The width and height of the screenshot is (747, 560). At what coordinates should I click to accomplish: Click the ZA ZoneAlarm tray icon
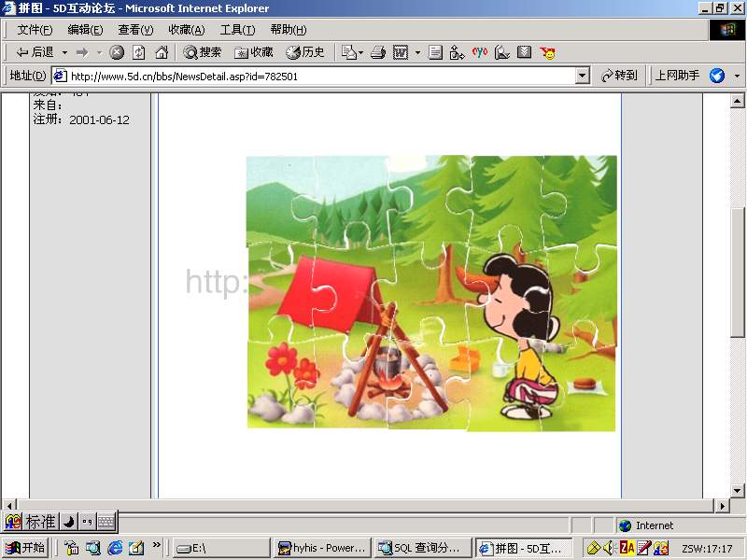[627, 548]
